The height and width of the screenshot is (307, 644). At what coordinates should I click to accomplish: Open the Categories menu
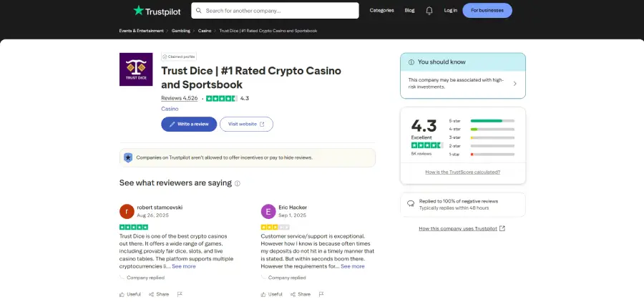pyautogui.click(x=381, y=11)
